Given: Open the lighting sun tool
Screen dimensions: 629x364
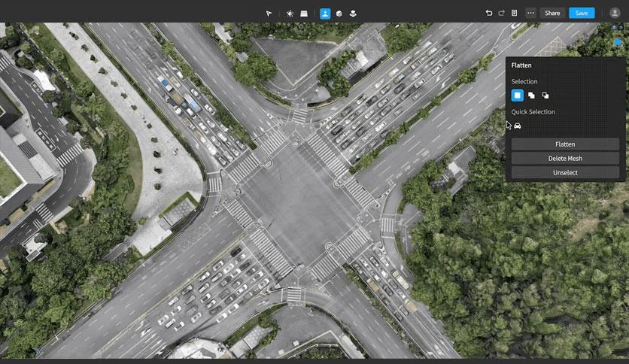Looking at the screenshot, I should click(290, 14).
